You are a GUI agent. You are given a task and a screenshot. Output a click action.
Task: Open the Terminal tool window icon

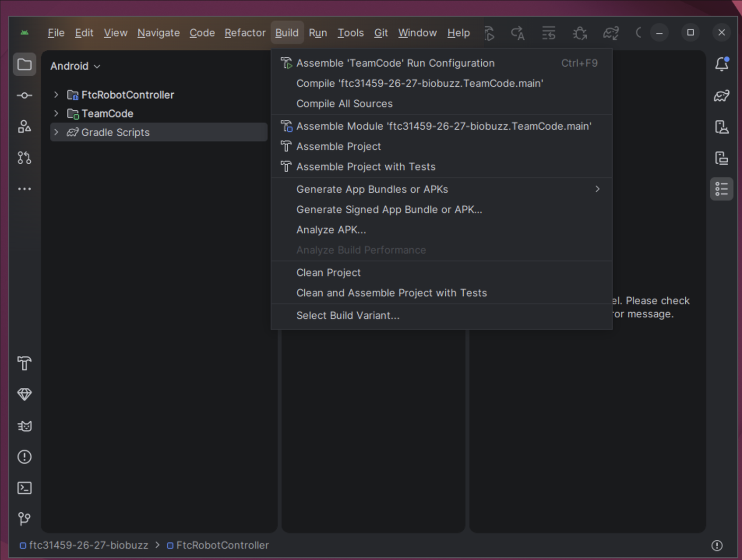click(24, 488)
